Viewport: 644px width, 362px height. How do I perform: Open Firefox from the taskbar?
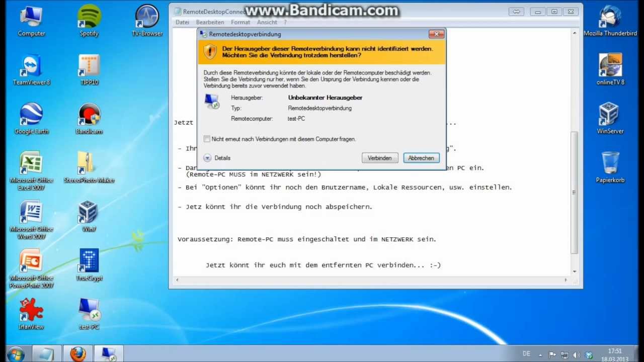click(x=77, y=353)
